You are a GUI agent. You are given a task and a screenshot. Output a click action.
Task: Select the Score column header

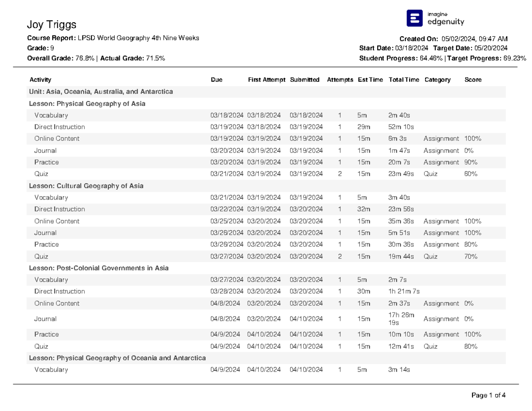[472, 80]
